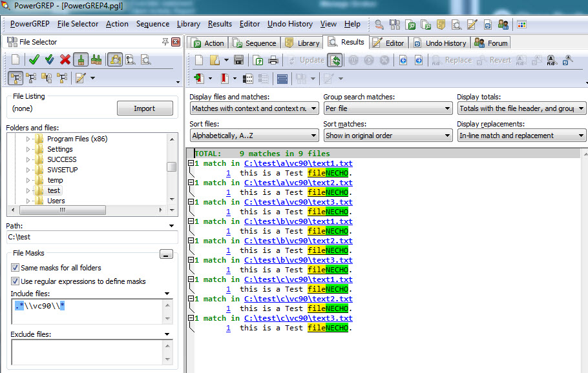The height and width of the screenshot is (373, 588).
Task: Print the search results
Action: click(x=272, y=59)
